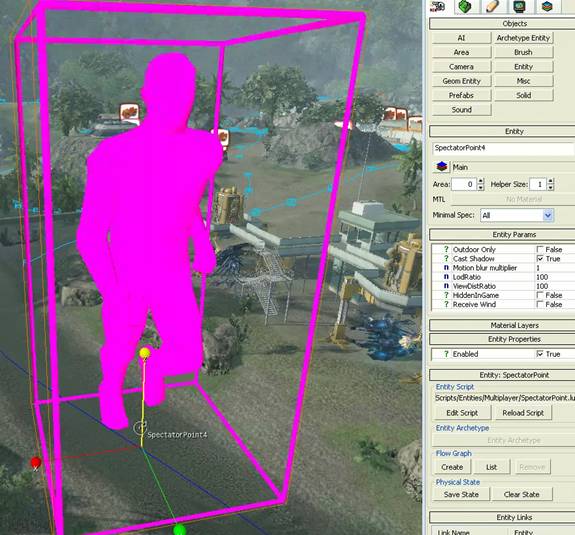Switch to the green Terrain tab
This screenshot has height=535, width=575.
pyautogui.click(x=465, y=6)
